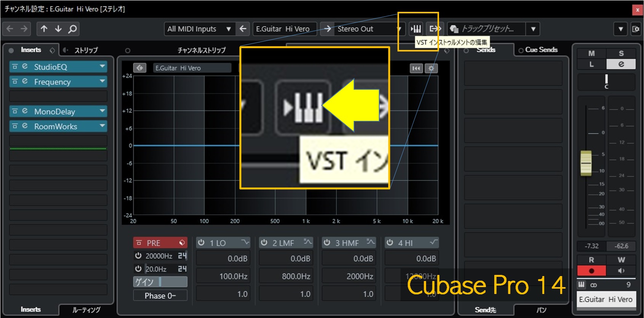Image resolution: width=644 pixels, height=318 pixels.
Task: Open the RoomWorks insert dropdown arrow
Action: 102,126
